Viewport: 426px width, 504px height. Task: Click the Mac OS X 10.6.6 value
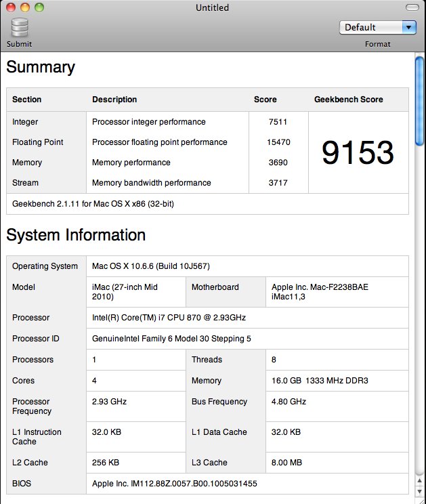pyautogui.click(x=151, y=266)
